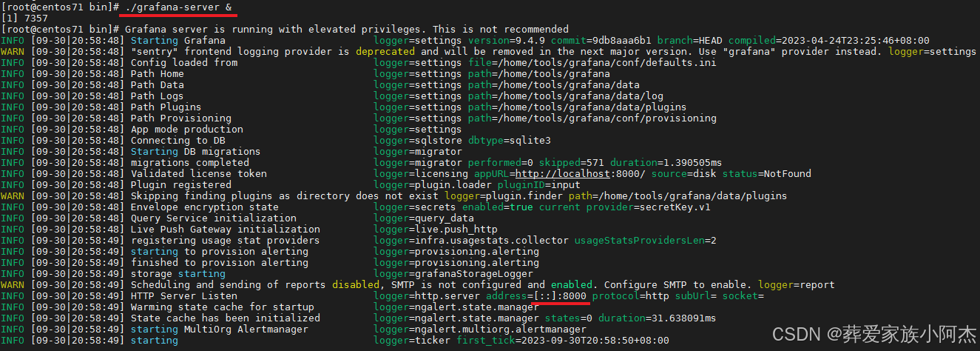Viewport: 980px width, 351px height.
Task: Click the dbtype=sqlite3 value
Action: coord(510,140)
